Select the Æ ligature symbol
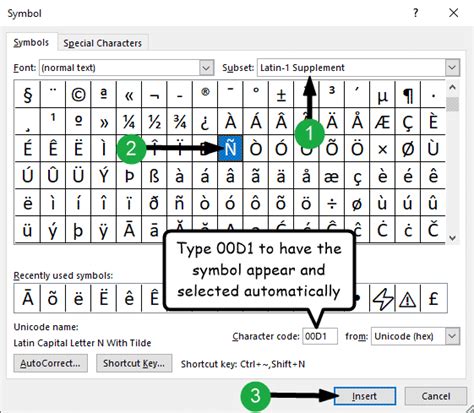This screenshot has width=474, height=413. click(x=382, y=122)
